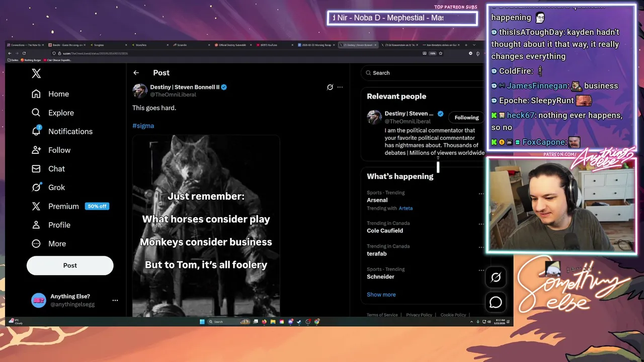644x362 pixels.
Task: Reload the page in the browser
Action: click(24, 53)
